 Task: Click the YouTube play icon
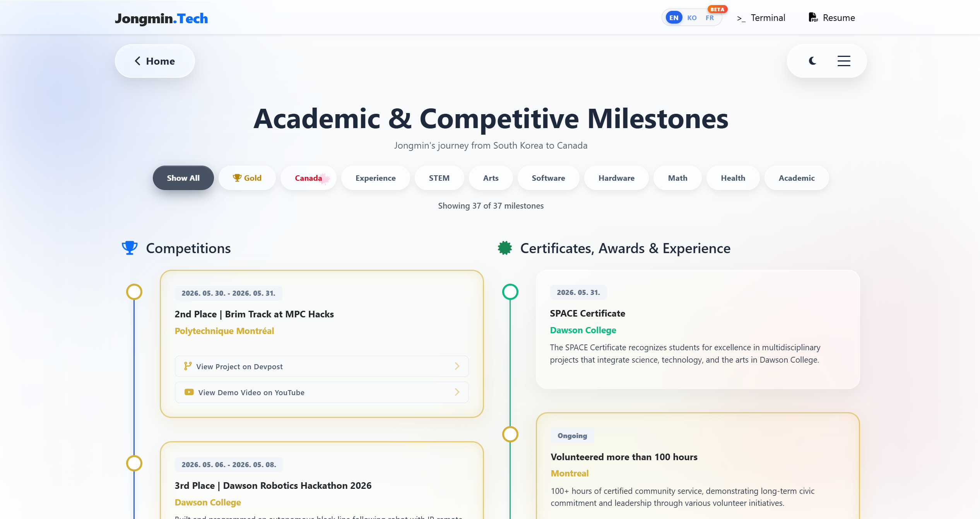click(189, 392)
